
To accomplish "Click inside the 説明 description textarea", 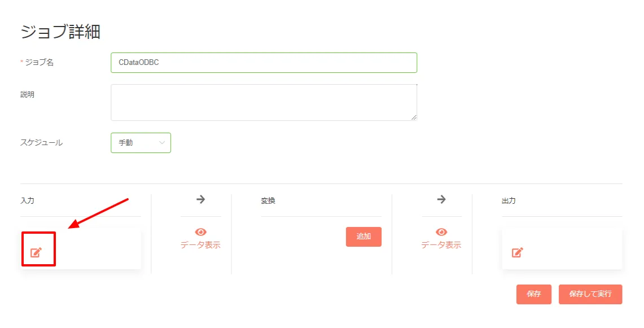I will (x=264, y=102).
